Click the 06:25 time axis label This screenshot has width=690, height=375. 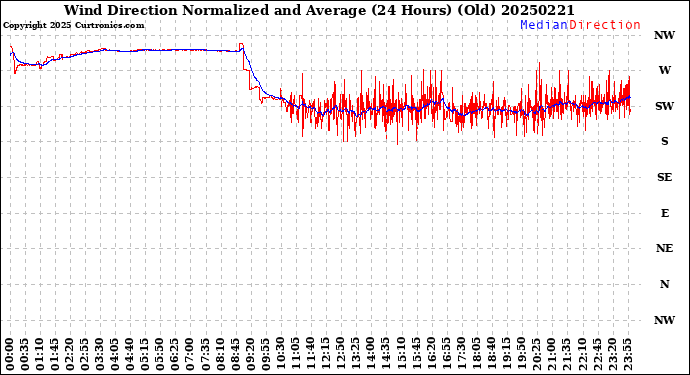(x=175, y=354)
